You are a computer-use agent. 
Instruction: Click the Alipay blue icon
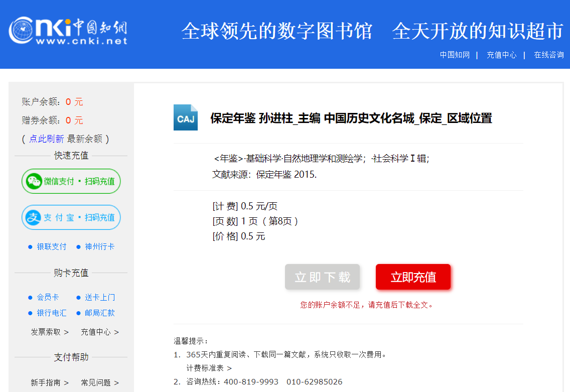coord(34,217)
